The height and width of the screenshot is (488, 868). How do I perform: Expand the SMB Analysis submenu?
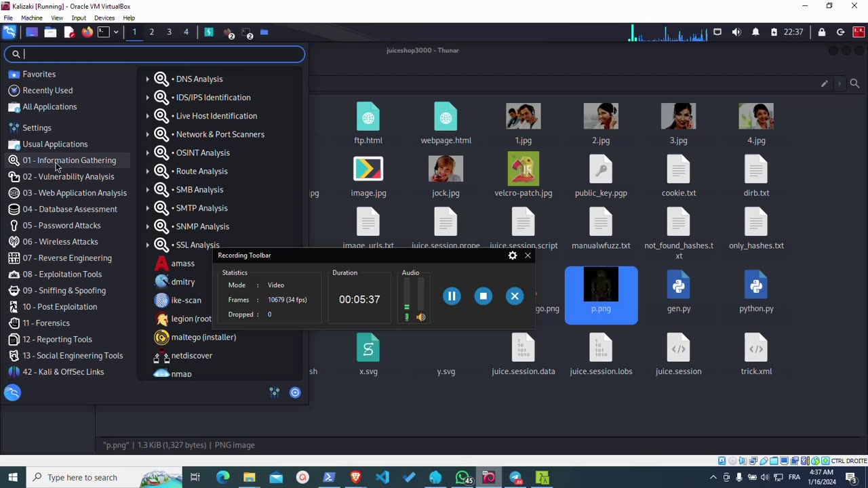pos(184,190)
